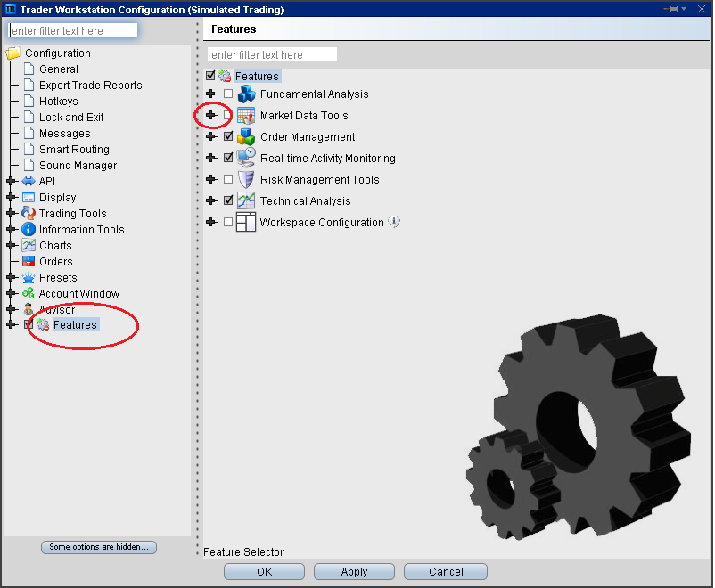Expand the Account Window tree node
715x588 pixels.
[x=12, y=293]
